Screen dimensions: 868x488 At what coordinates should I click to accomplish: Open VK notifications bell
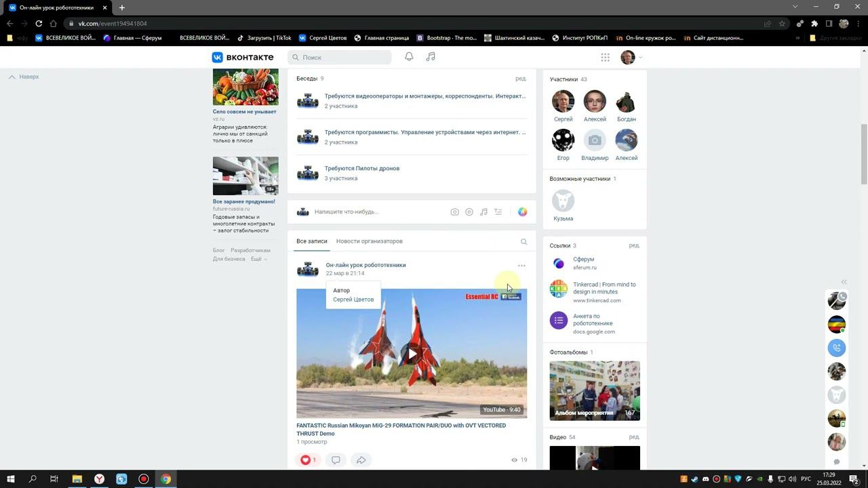click(x=409, y=57)
